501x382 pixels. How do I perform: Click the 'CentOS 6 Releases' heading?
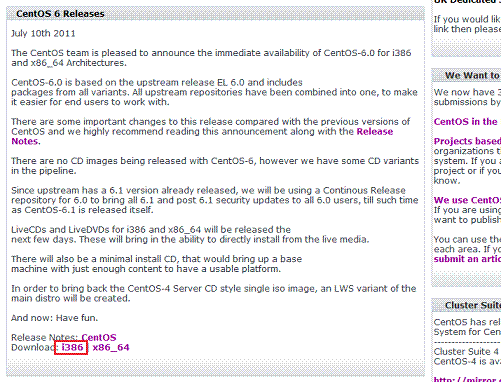click(60, 14)
